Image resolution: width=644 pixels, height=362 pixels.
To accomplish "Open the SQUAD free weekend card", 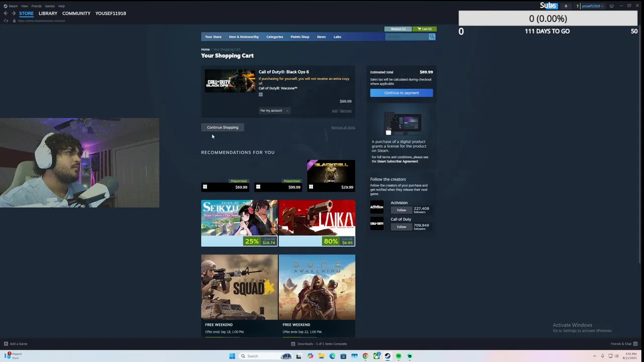I will (239, 296).
